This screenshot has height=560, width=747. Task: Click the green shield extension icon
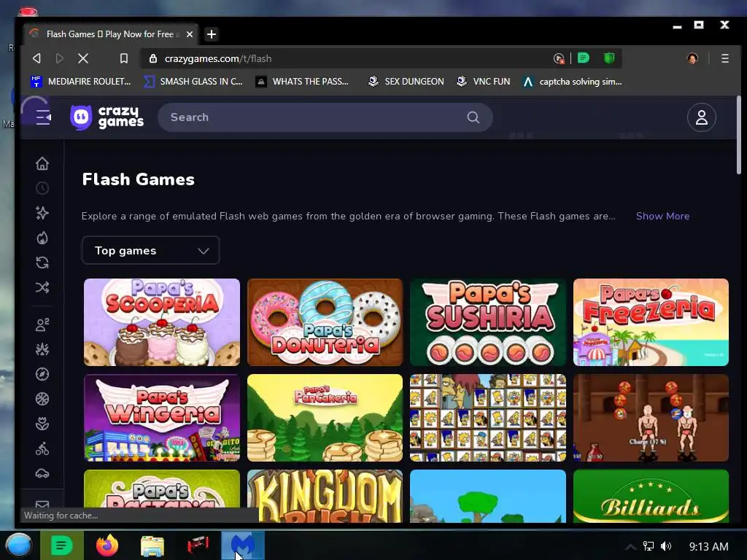point(609,58)
